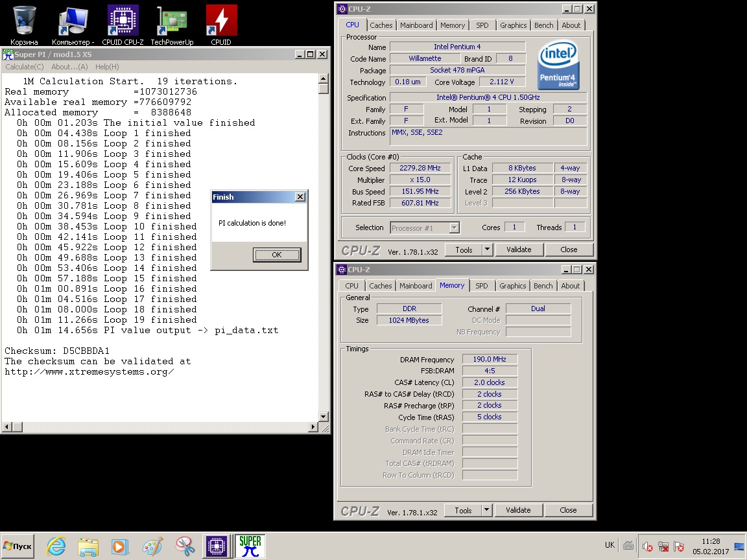Launch the CPUID CPU-Z desktop shortcut
Viewport: 747px width, 560px height.
click(123, 25)
